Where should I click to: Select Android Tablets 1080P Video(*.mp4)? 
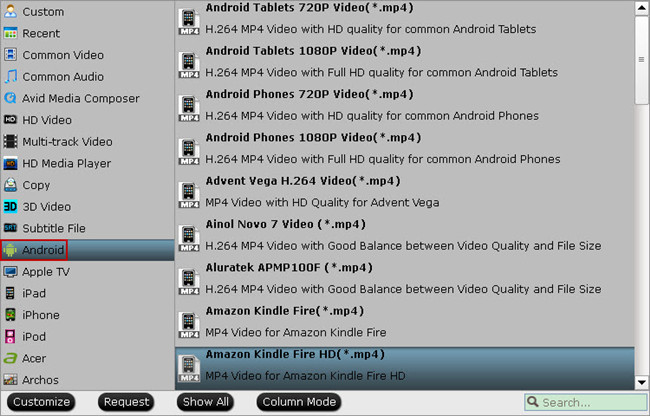pos(405,62)
